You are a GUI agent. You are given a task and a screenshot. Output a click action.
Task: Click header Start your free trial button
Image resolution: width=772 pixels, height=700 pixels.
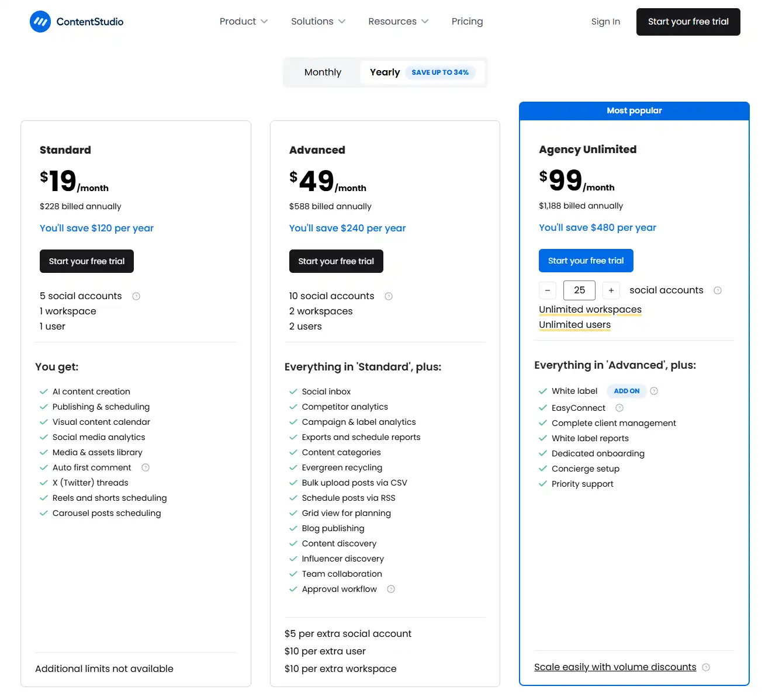(x=688, y=22)
